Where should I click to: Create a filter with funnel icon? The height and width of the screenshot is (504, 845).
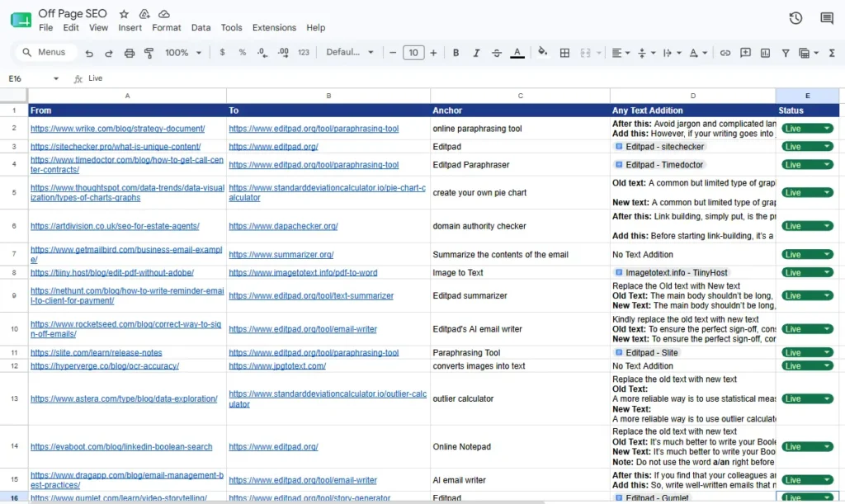pyautogui.click(x=786, y=53)
